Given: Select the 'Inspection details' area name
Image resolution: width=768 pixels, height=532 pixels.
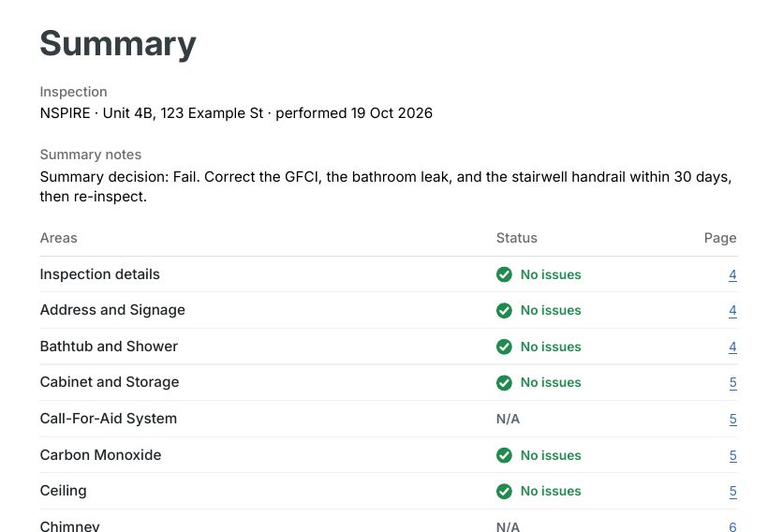Looking at the screenshot, I should 100,274.
